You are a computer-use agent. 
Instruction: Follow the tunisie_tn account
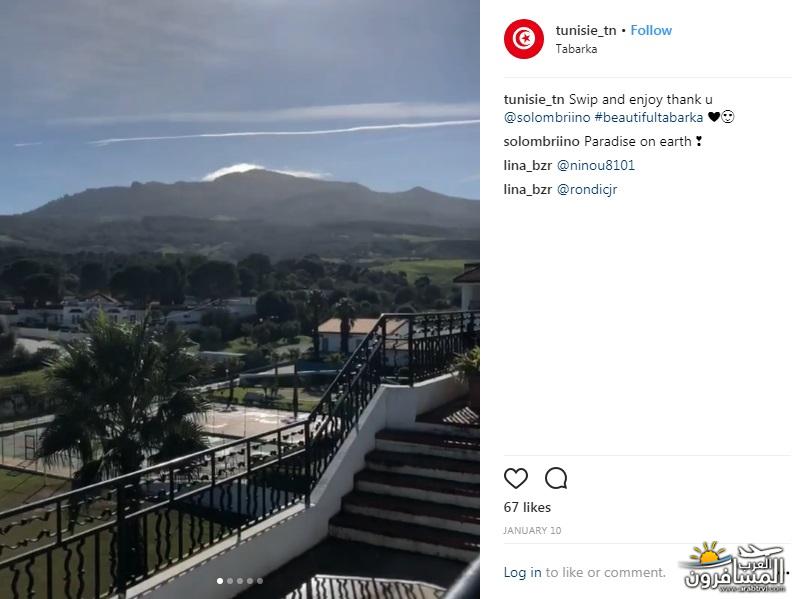pyautogui.click(x=651, y=30)
